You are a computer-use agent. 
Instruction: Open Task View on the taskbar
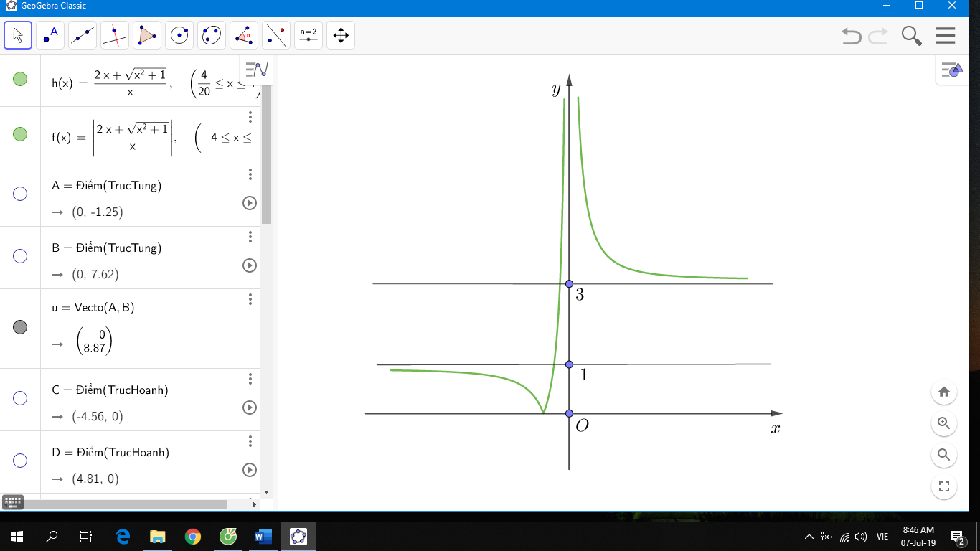coord(86,536)
